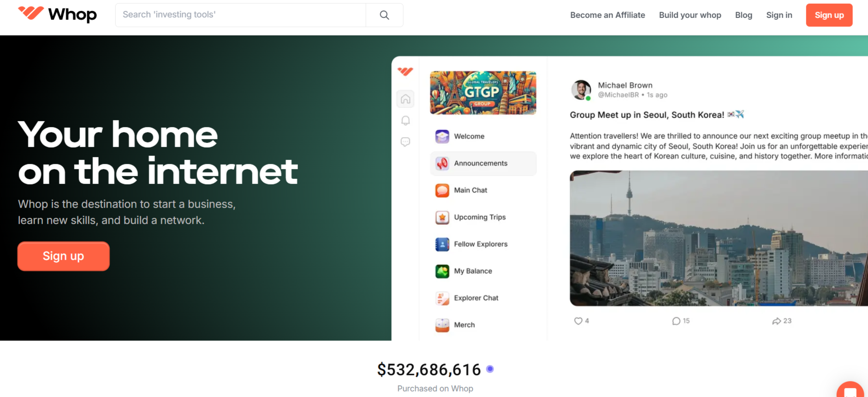Click the Whop logo in header
This screenshot has width=868, height=397.
(x=57, y=14)
